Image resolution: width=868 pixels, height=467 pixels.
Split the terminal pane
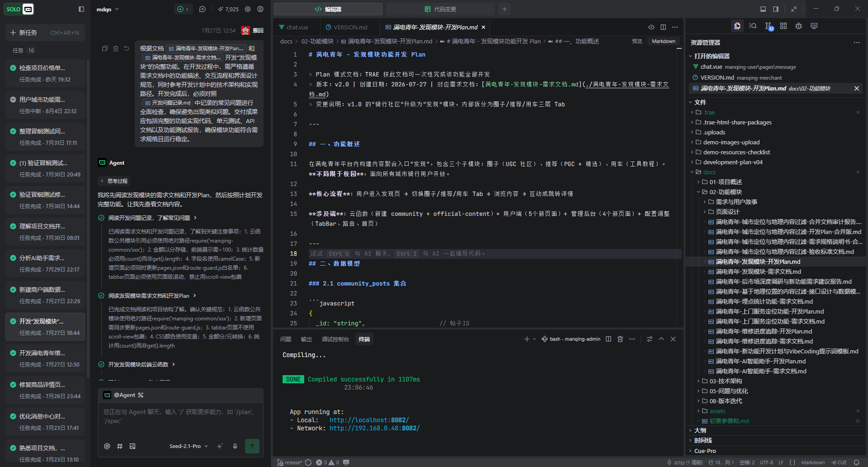(609, 339)
